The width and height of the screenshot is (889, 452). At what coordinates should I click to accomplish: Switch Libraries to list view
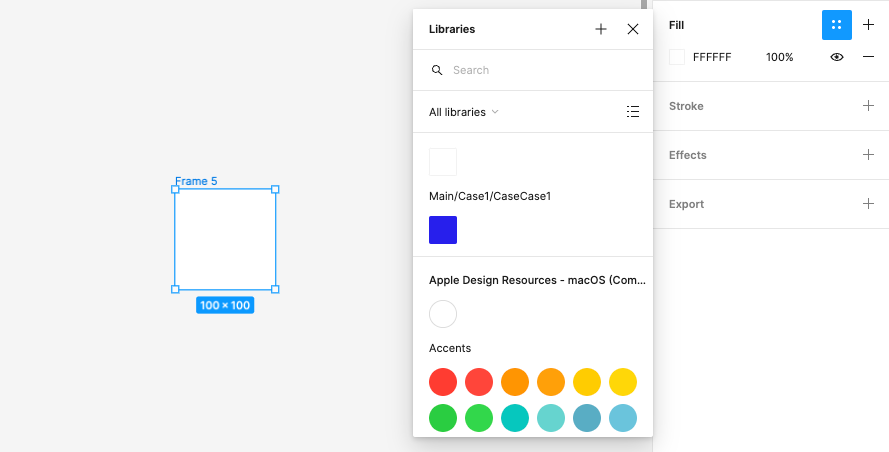633,112
